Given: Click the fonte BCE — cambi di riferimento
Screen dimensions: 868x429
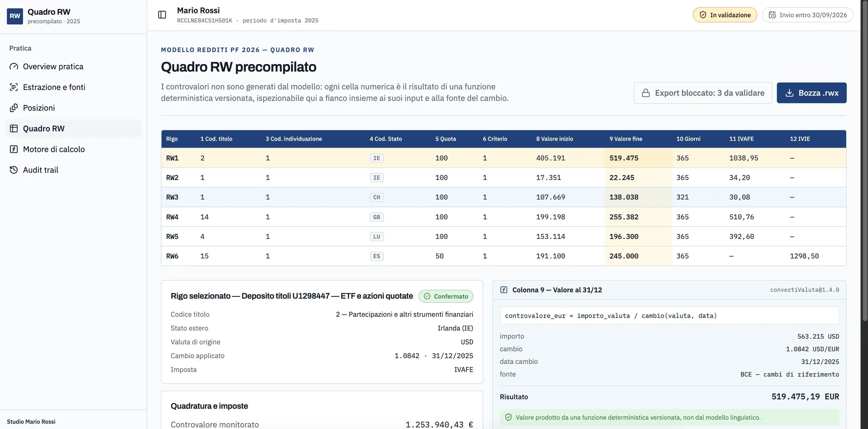Looking at the screenshot, I should [790, 374].
